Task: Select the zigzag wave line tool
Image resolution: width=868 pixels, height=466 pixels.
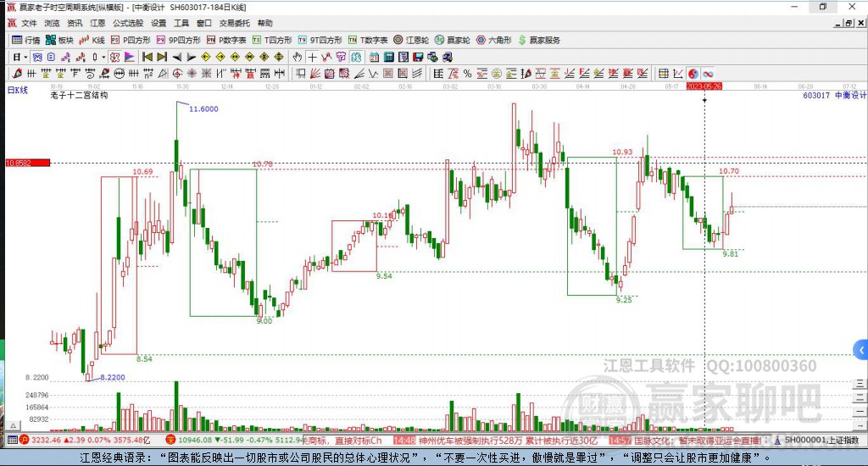Action: coord(374,73)
